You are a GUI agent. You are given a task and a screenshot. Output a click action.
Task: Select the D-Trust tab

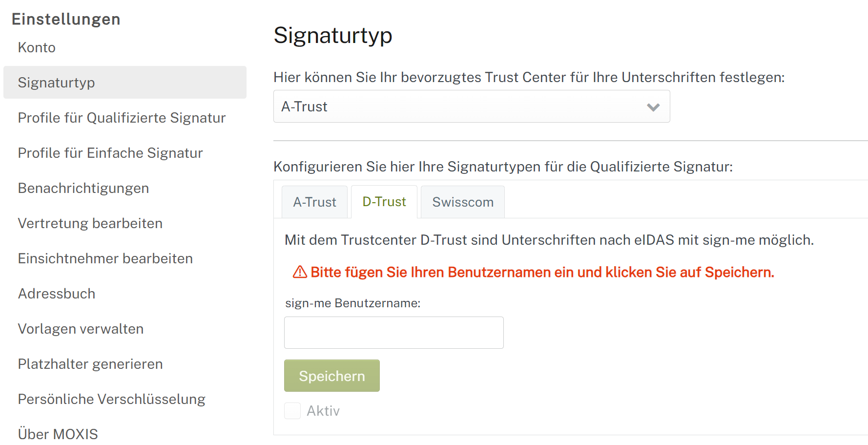click(x=384, y=201)
